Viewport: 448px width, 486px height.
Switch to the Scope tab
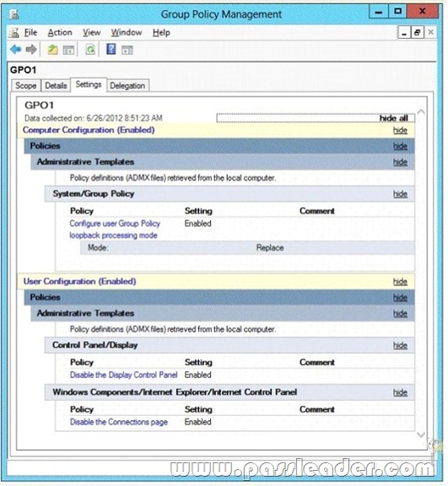[x=26, y=85]
